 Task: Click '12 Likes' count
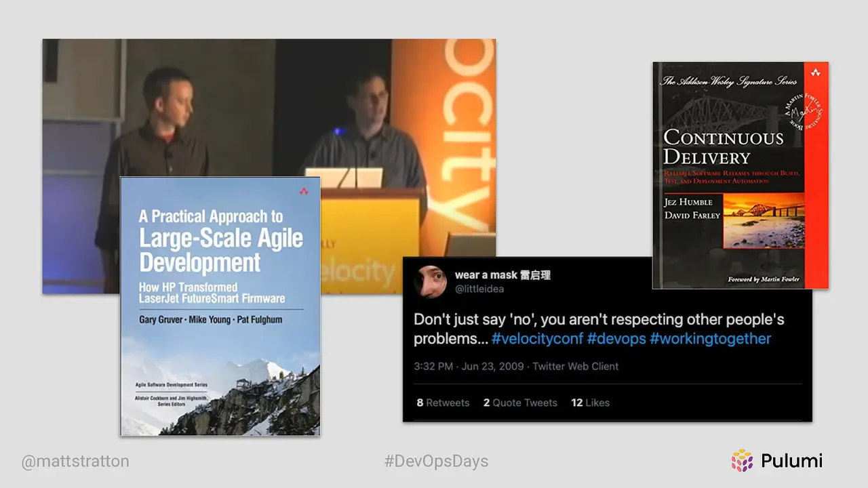(x=590, y=403)
